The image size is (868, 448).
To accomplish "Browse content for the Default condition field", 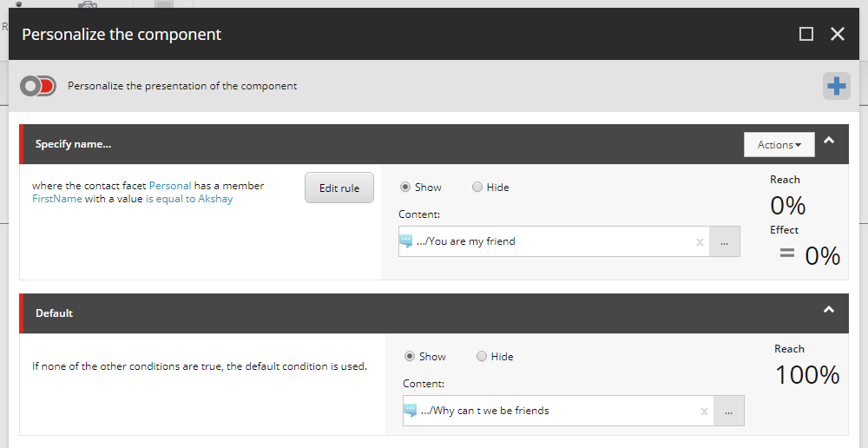I will point(728,411).
